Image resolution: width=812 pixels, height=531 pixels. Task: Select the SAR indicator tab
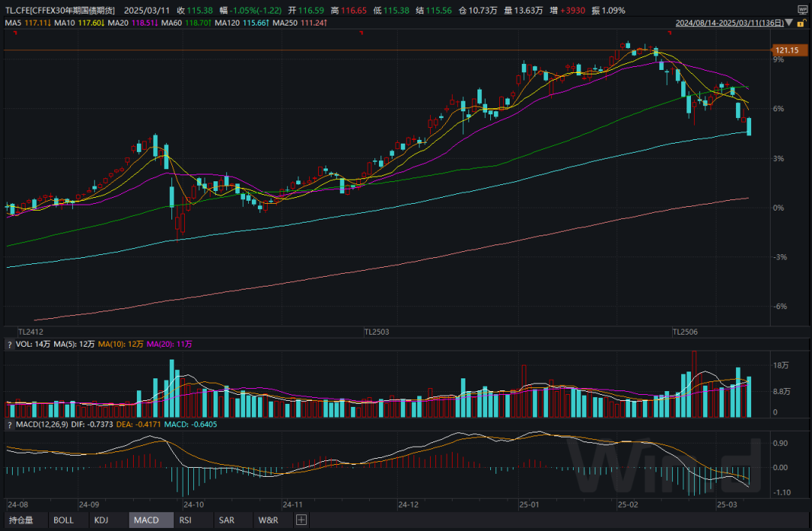(226, 520)
